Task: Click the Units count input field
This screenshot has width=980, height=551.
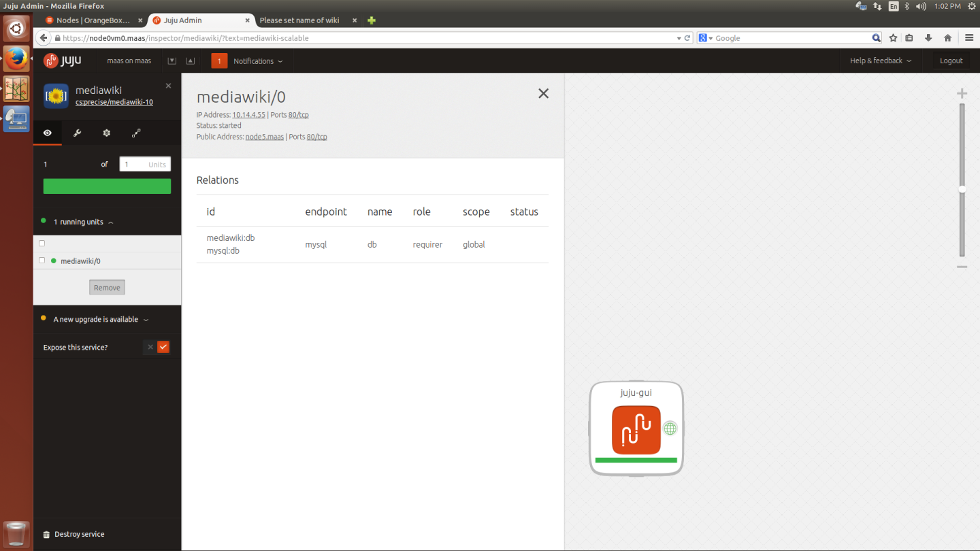Action: (145, 164)
